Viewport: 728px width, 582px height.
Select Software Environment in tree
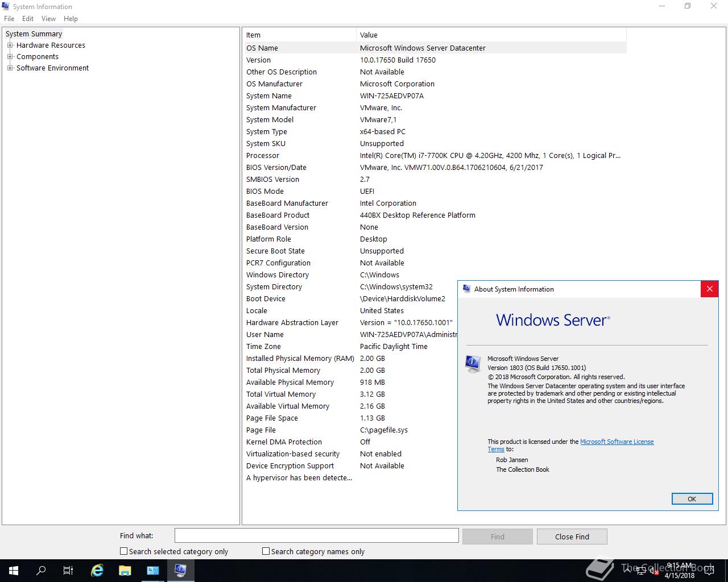52,68
